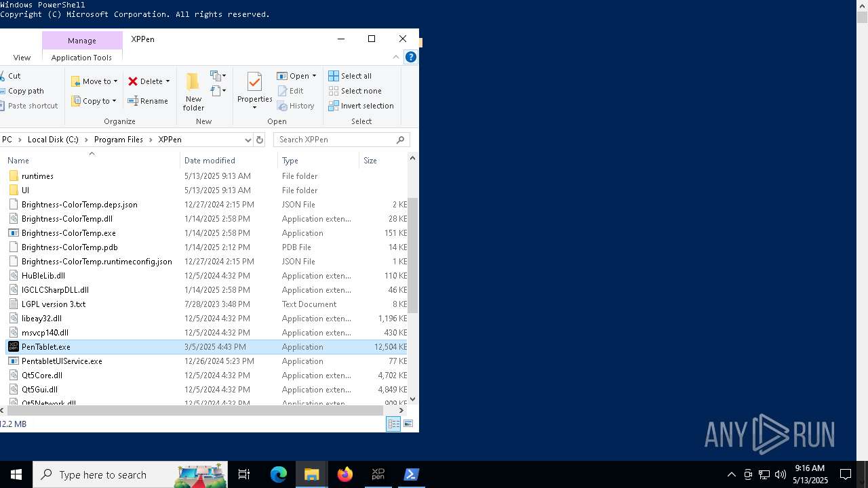868x488 pixels.
Task: Expand the Delete dropdown arrow
Action: coord(167,81)
